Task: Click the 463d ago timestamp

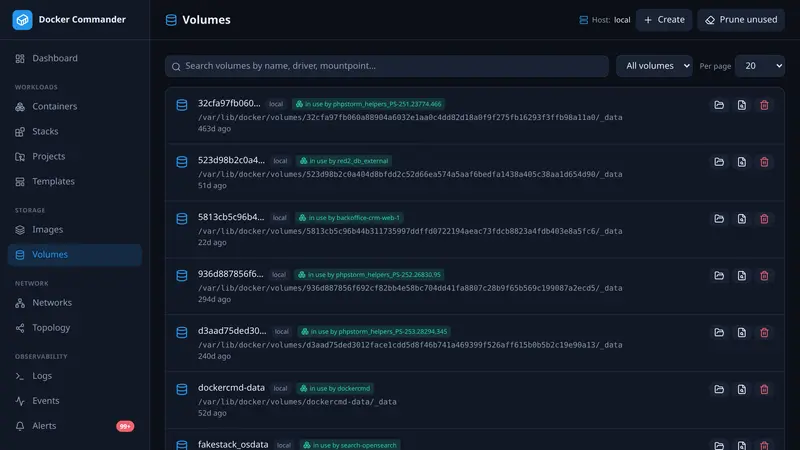Action: click(x=214, y=129)
